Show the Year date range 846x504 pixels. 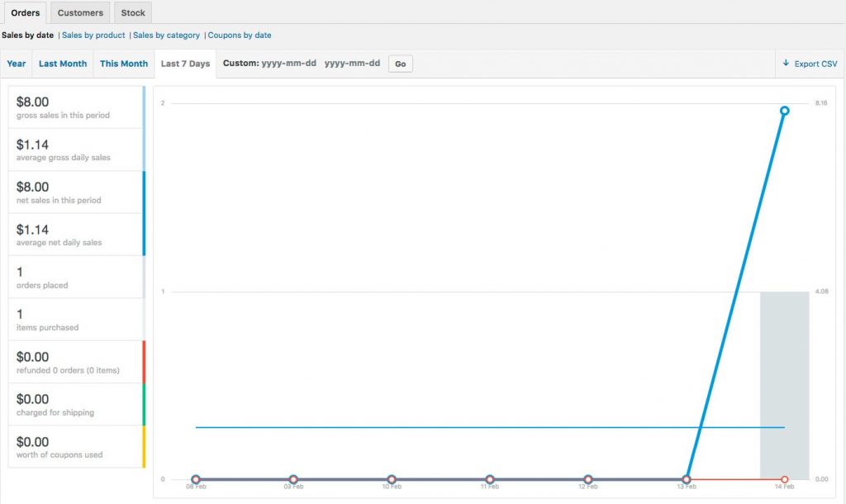(x=17, y=64)
